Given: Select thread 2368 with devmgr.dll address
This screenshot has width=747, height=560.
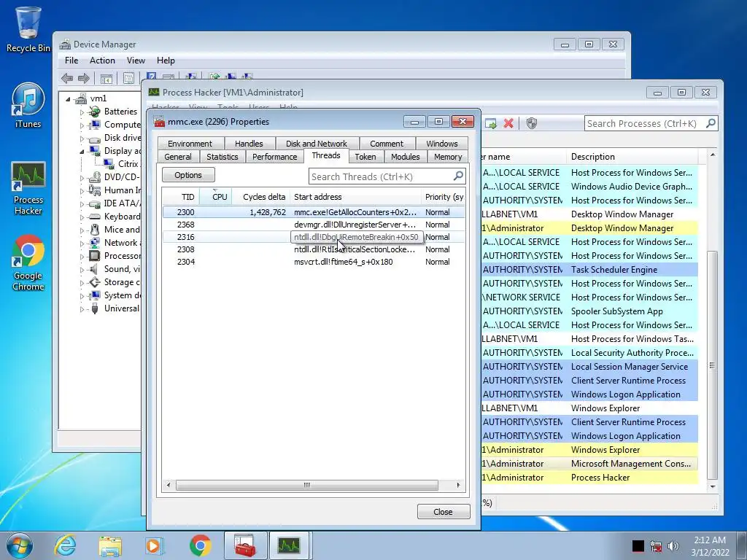Looking at the screenshot, I should pos(314,225).
